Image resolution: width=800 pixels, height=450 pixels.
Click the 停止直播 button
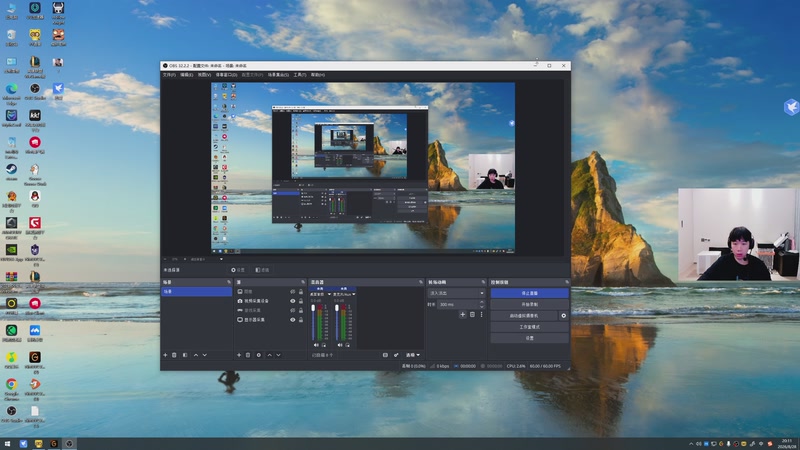(530, 293)
